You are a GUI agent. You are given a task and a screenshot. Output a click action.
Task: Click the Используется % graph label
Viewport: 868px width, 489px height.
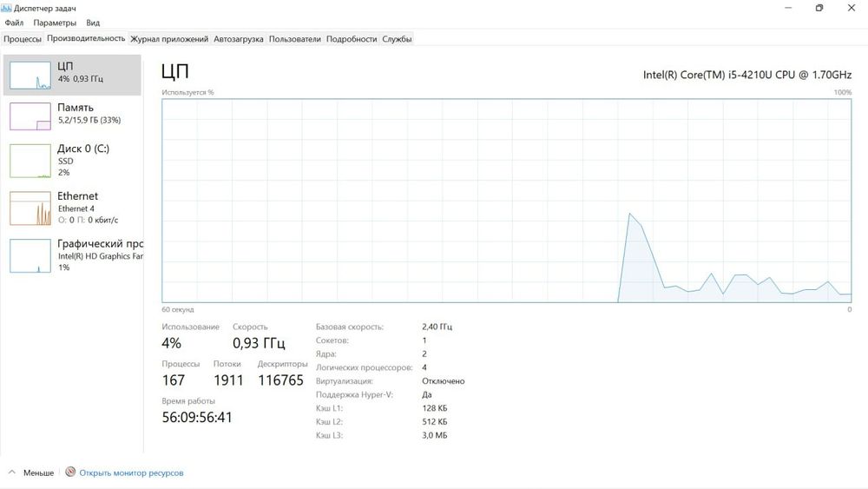(x=187, y=92)
